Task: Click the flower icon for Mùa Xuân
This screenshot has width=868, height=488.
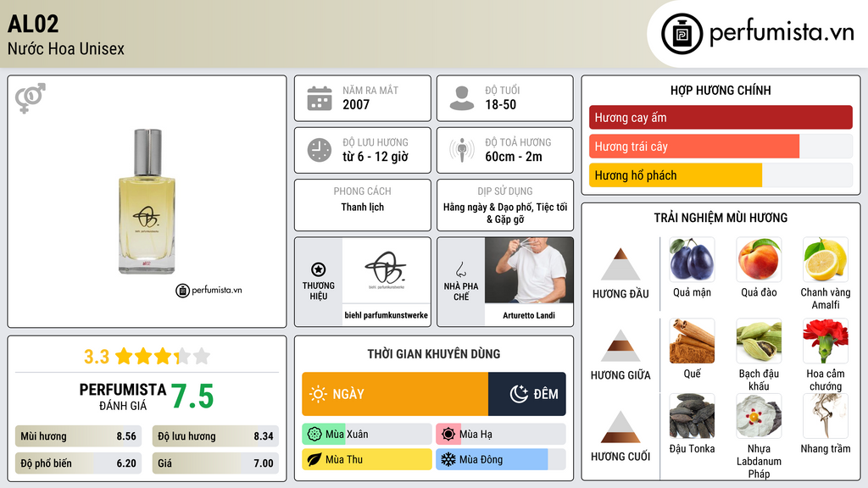Action: 314,435
